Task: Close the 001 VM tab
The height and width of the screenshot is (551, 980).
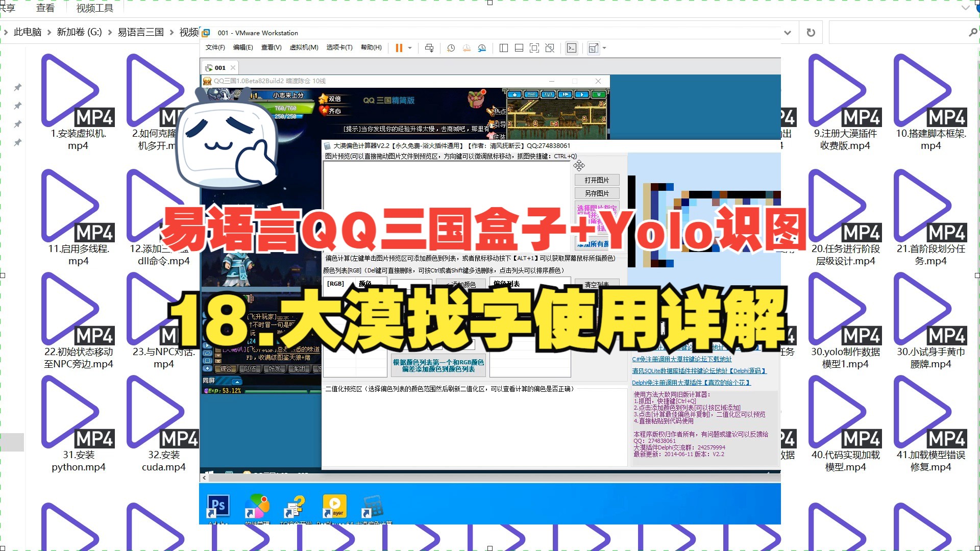Action: (x=233, y=67)
